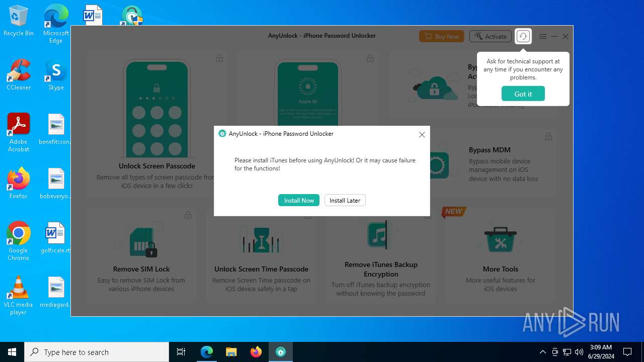Click the More Tools title
644x362 pixels.
(x=501, y=269)
